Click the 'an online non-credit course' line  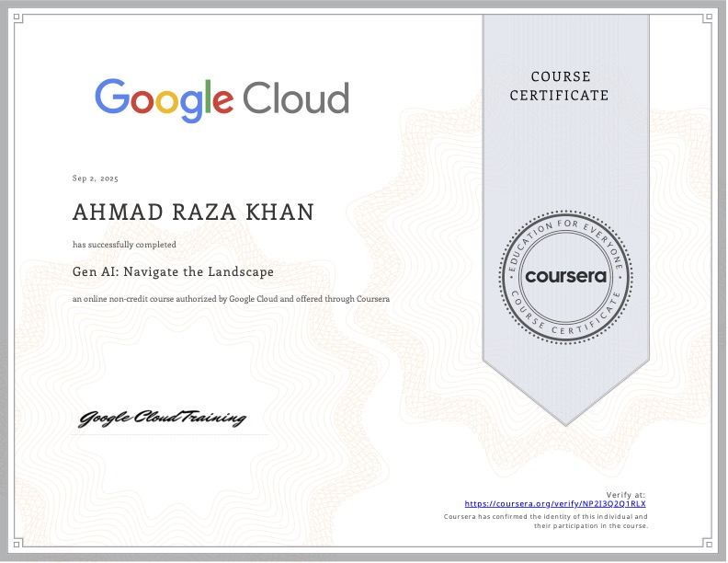click(231, 299)
